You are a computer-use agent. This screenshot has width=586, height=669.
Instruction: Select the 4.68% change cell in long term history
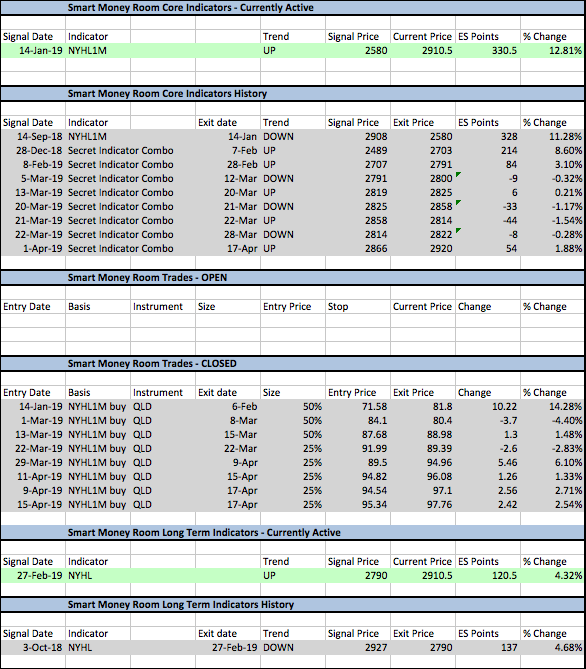pyautogui.click(x=552, y=648)
